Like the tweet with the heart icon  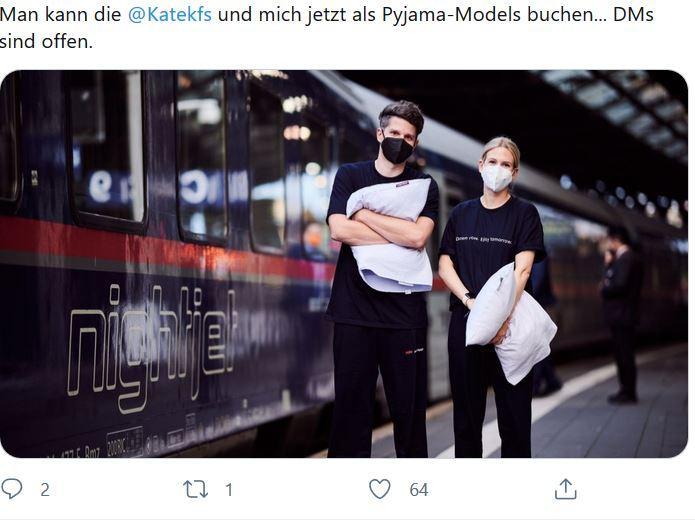click(380, 489)
